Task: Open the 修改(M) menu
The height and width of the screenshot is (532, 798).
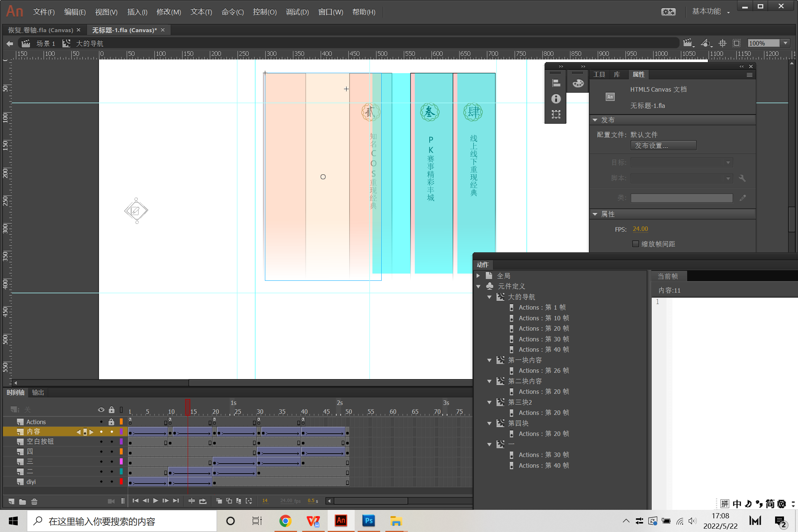Action: 168,12
